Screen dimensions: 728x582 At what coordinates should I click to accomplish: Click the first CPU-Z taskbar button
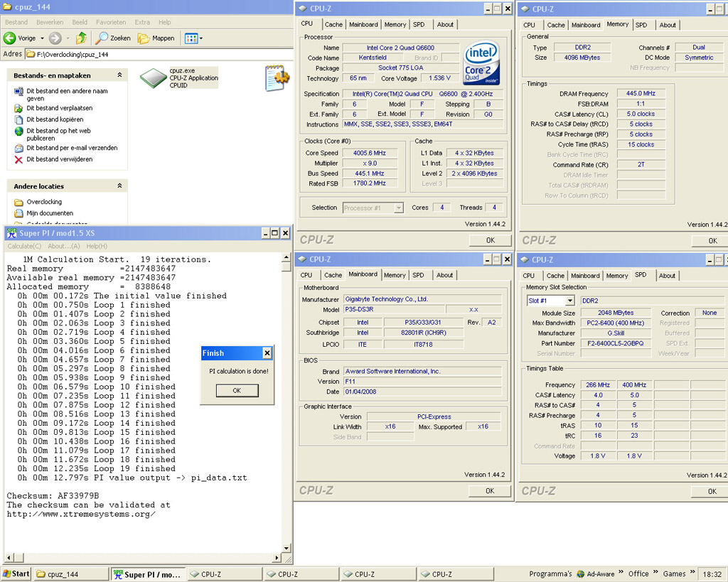coord(225,574)
